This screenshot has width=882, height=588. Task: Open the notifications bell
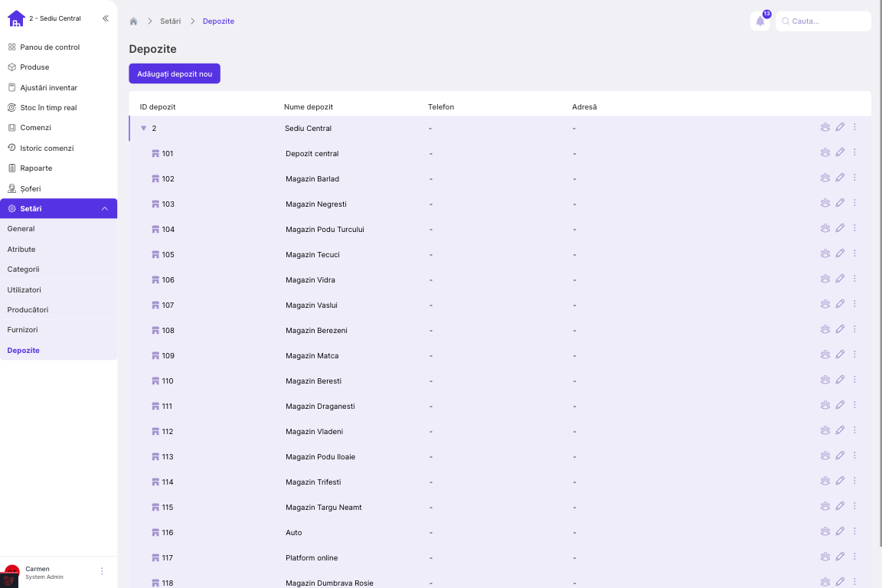[x=759, y=21]
